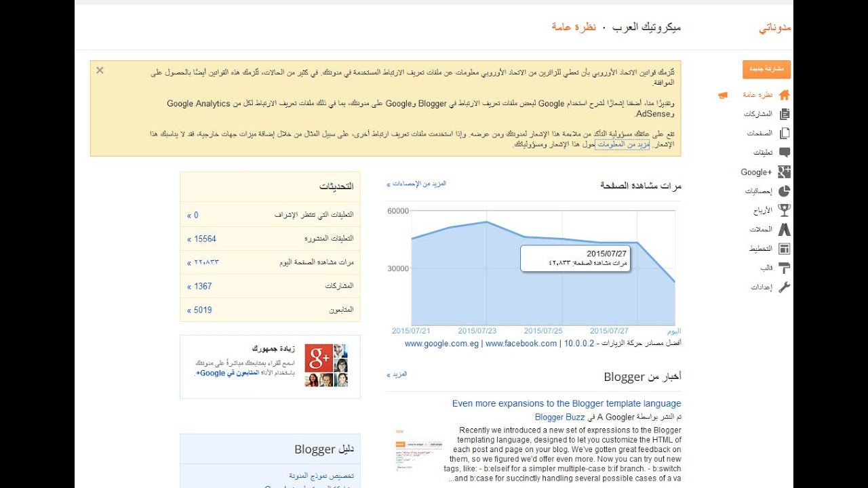Image resolution: width=868 pixels, height=488 pixels.
Task: Click the AdWords campaigns icon
Action: (785, 230)
